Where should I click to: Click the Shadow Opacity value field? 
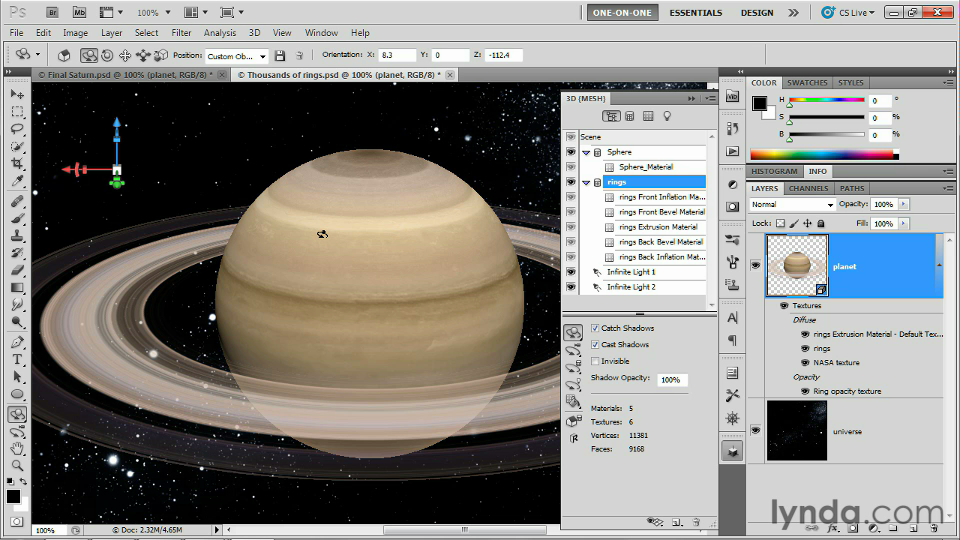click(x=672, y=380)
